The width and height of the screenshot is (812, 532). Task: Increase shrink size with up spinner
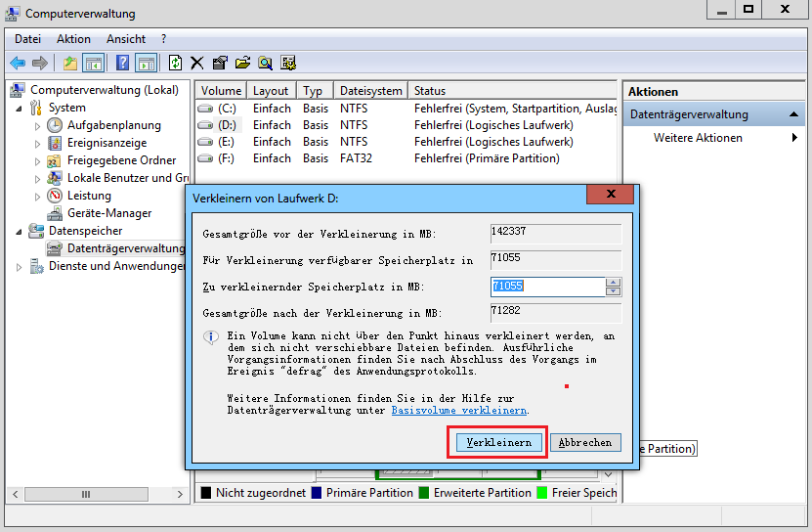(x=613, y=282)
